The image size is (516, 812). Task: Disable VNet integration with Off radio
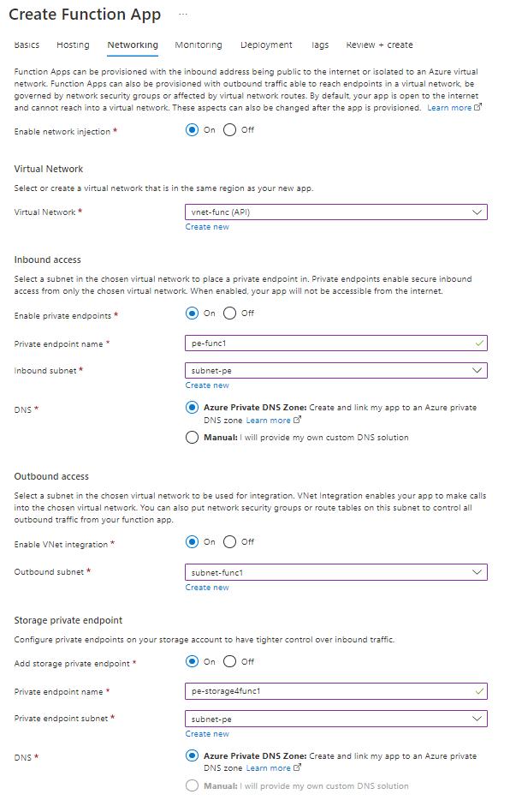[230, 542]
